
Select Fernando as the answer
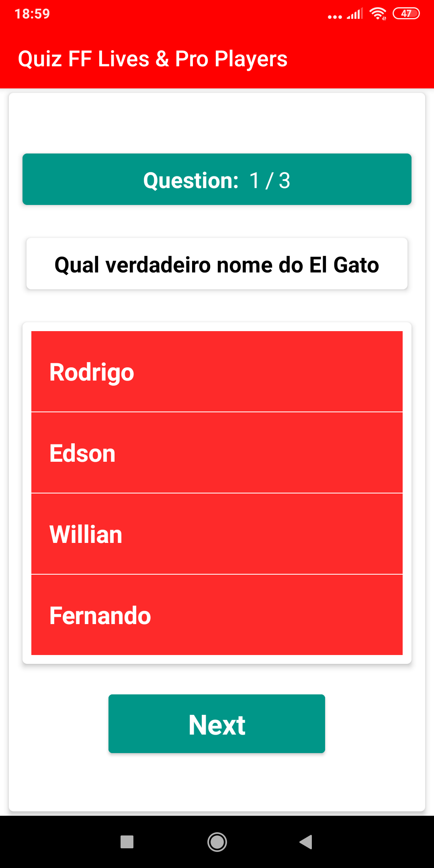point(217,615)
